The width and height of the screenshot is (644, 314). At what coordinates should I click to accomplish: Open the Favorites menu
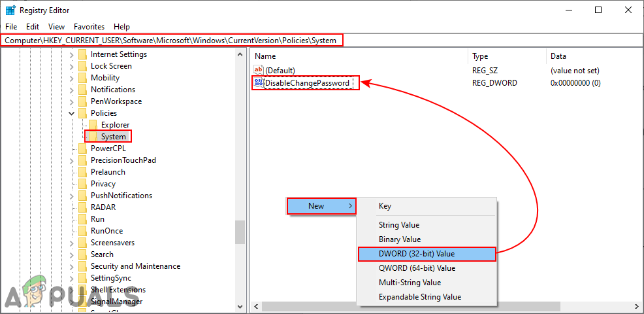89,27
